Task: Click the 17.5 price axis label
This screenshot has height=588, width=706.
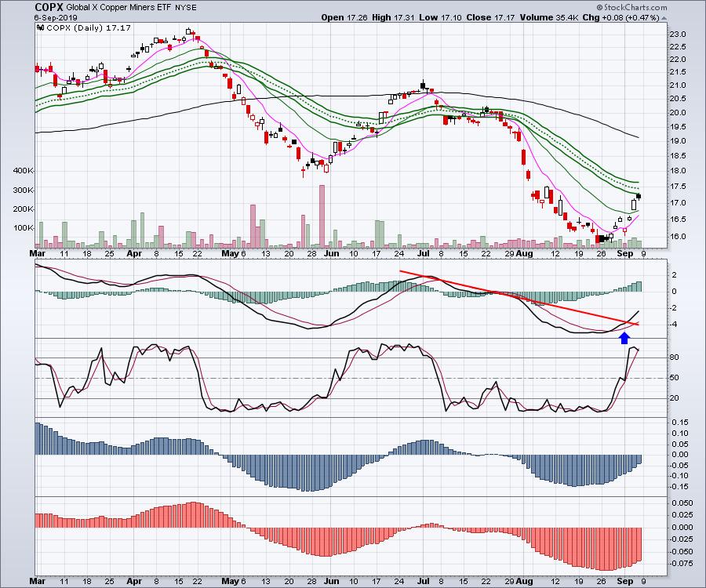Action: (x=678, y=187)
